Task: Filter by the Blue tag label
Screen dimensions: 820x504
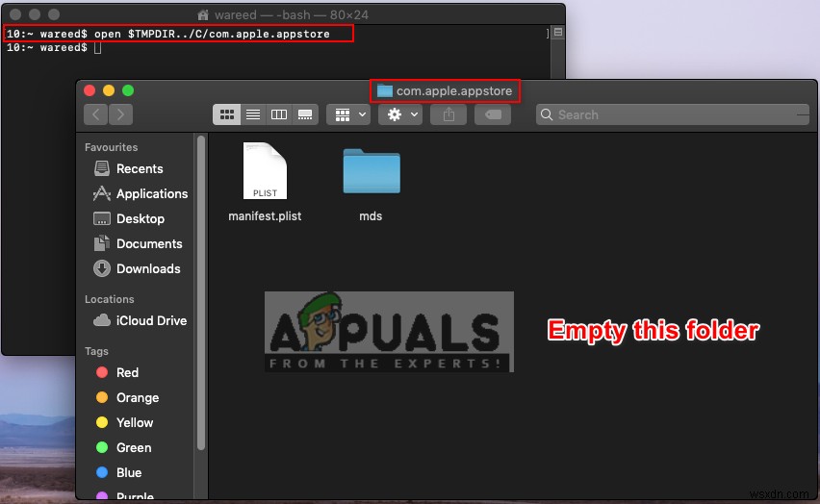Action: 129,472
